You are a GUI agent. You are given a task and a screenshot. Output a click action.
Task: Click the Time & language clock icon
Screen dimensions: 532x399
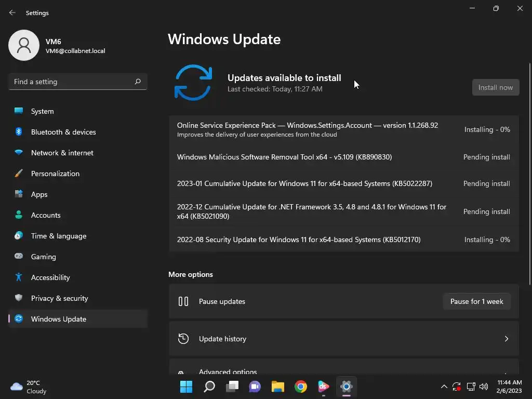tap(19, 235)
